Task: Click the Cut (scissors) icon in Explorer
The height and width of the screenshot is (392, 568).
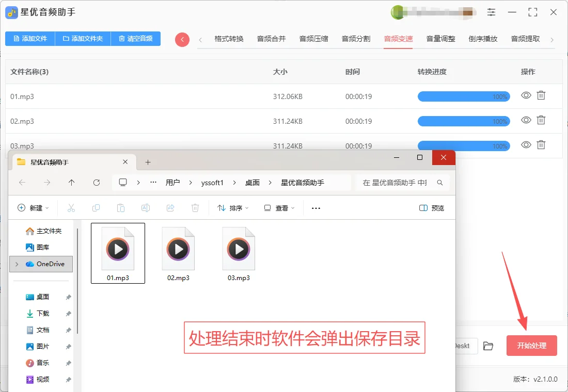Action: point(71,208)
